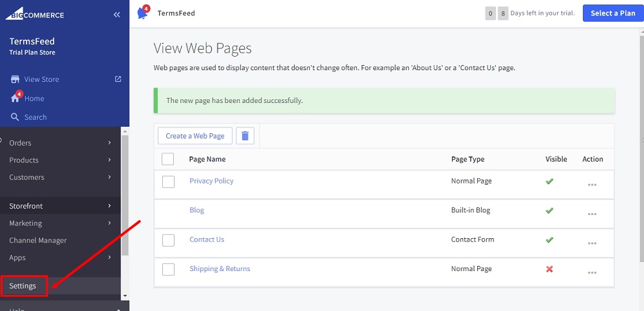Click the sidebar scrollbar thumb
This screenshot has width=644, height=311.
(125, 195)
